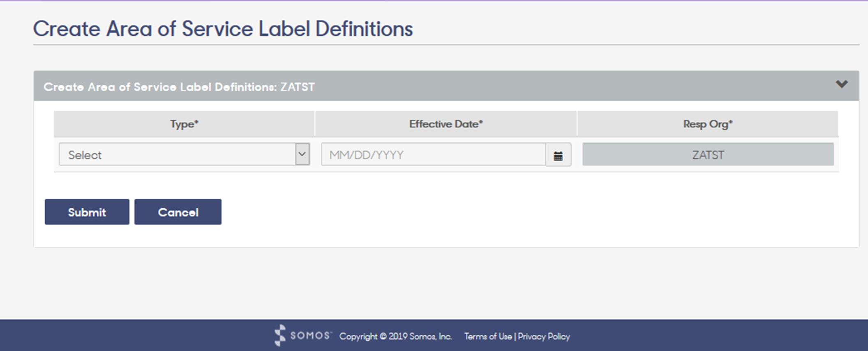Click the ZATST Resp Org field
Screen dimensions: 868x351
click(708, 155)
